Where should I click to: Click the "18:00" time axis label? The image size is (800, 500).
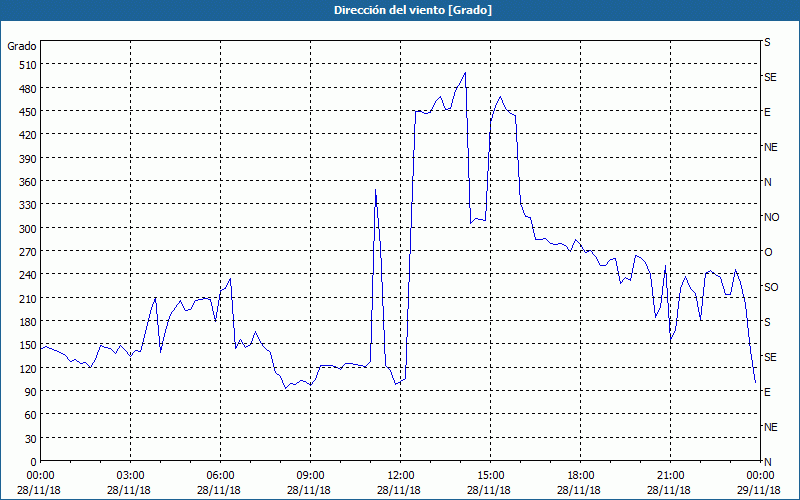[580, 476]
